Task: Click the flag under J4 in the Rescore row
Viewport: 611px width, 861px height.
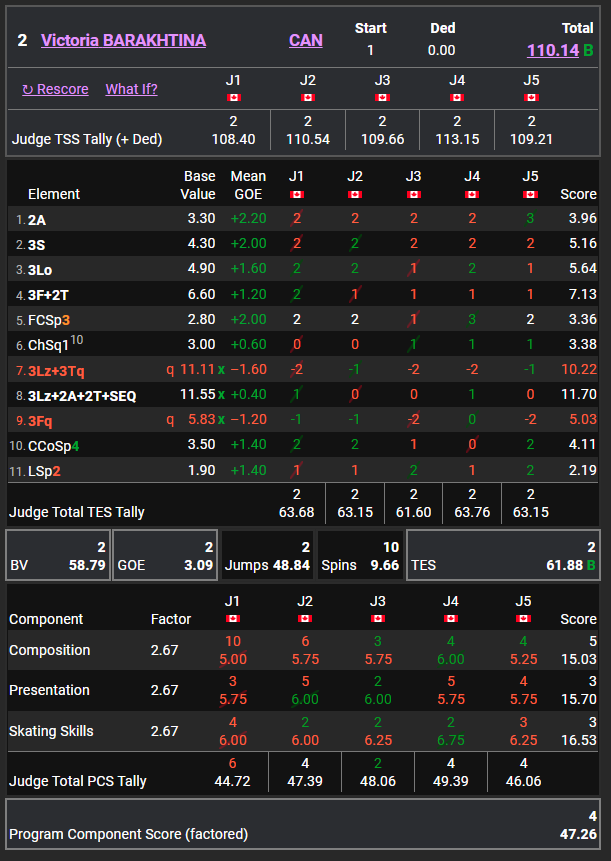Action: 457,97
